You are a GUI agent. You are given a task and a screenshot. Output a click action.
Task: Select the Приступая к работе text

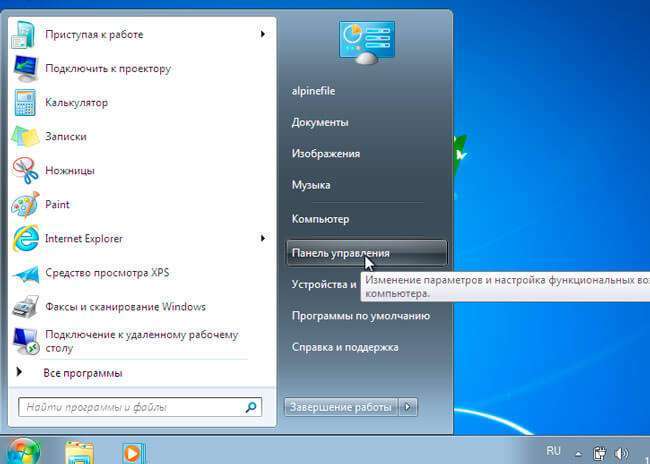[x=94, y=34]
